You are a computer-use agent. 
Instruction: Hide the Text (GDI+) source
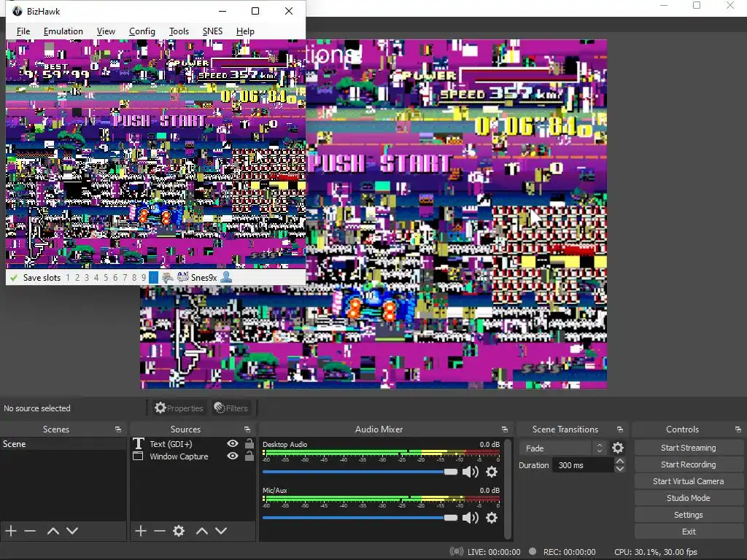tap(233, 443)
